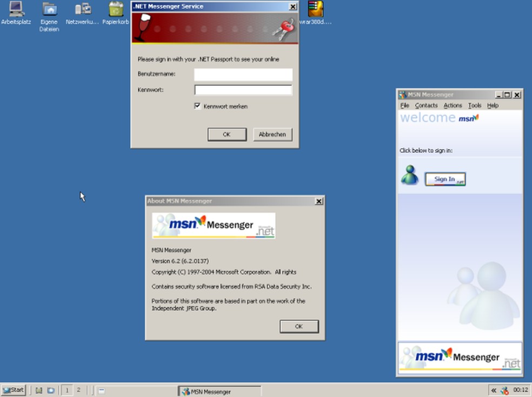Open the Contacts menu

(426, 105)
